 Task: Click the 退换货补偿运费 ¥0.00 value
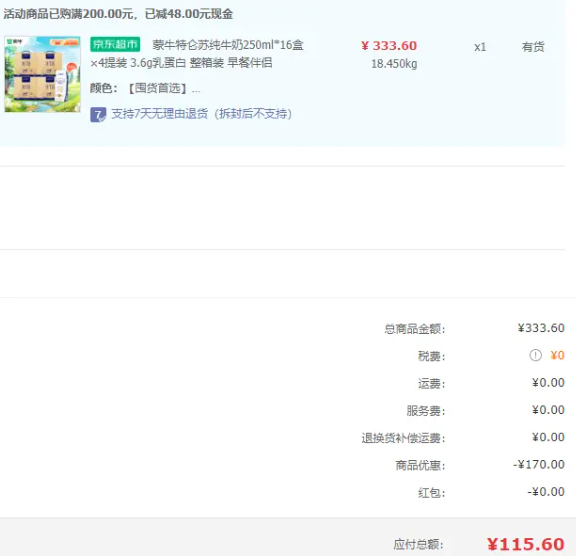tap(548, 437)
